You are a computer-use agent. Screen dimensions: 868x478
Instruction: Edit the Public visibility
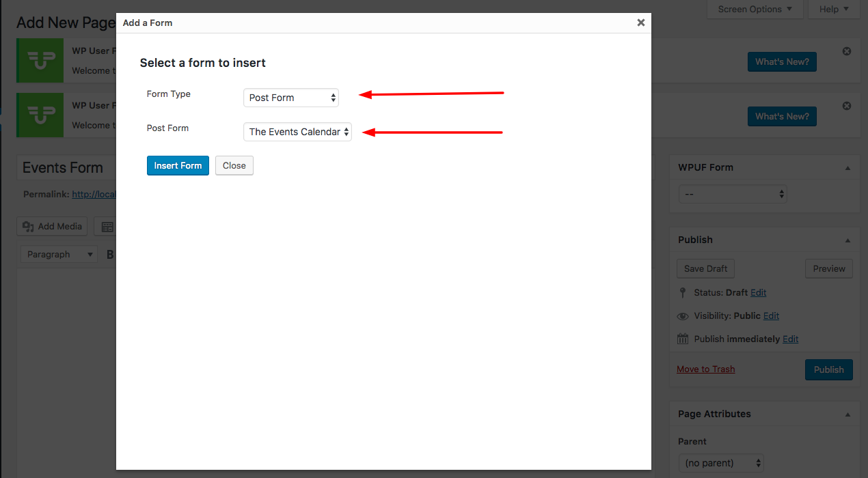point(771,315)
